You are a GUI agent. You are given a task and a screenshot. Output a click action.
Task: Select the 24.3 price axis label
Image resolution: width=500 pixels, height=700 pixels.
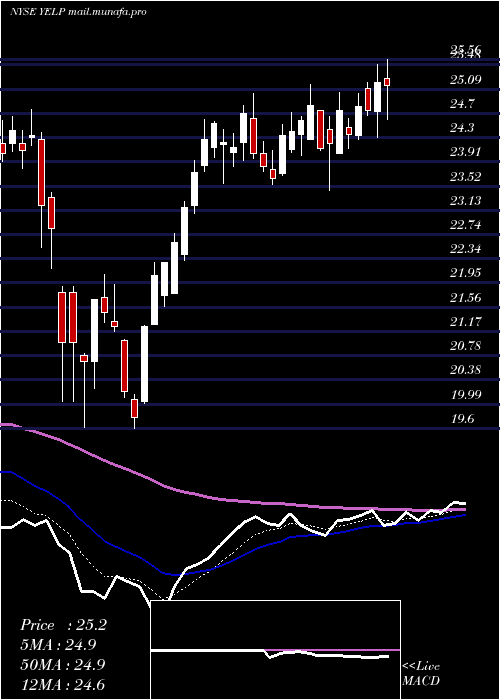pos(463,128)
